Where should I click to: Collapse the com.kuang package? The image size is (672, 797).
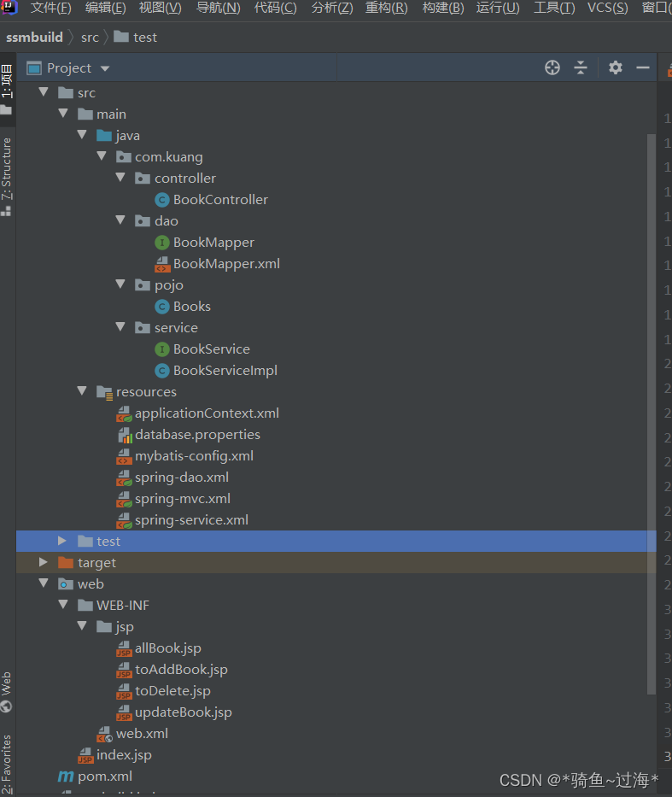click(x=102, y=156)
